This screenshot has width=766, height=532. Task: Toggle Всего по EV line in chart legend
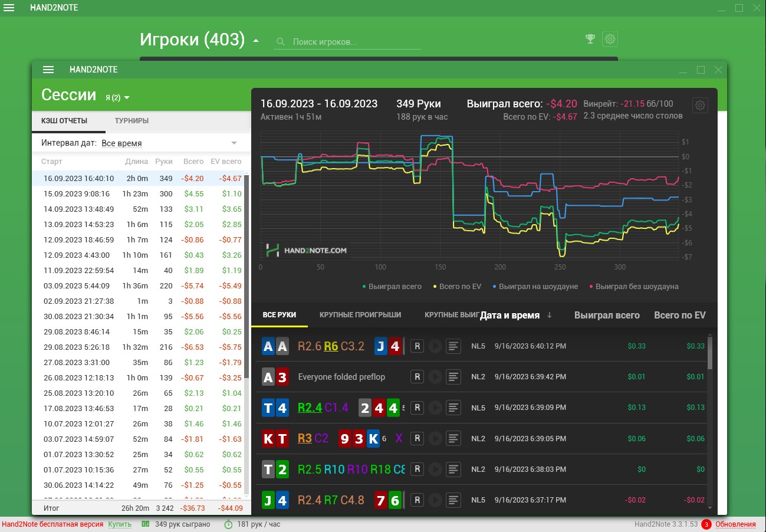458,287
